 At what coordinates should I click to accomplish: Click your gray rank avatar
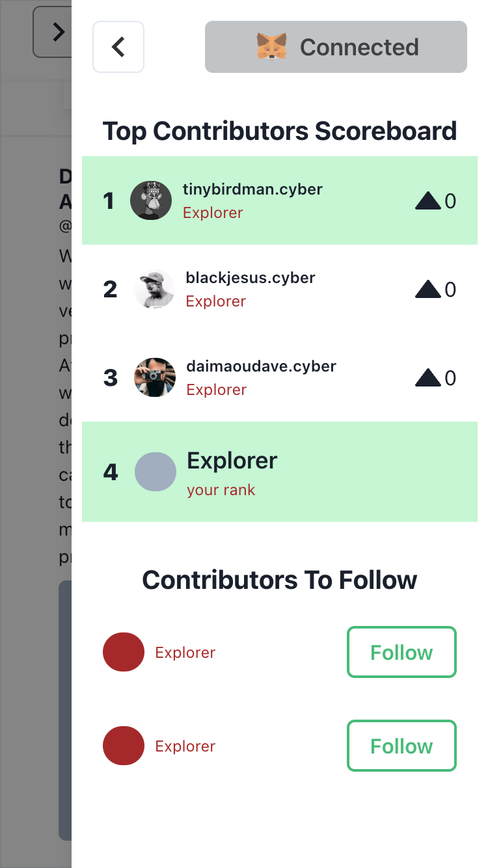[x=156, y=472]
